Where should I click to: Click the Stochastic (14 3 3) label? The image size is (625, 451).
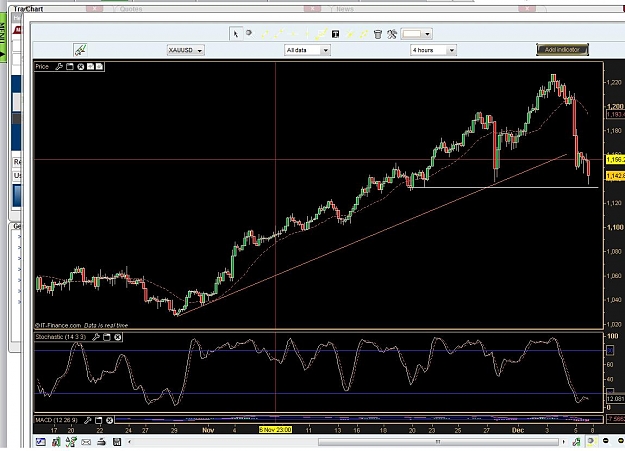tap(60, 337)
